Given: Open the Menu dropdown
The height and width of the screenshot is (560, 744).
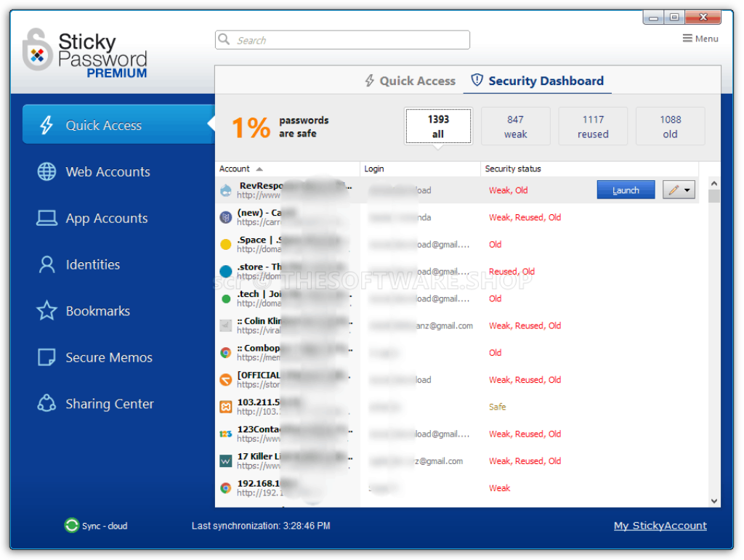Looking at the screenshot, I should click(x=700, y=38).
